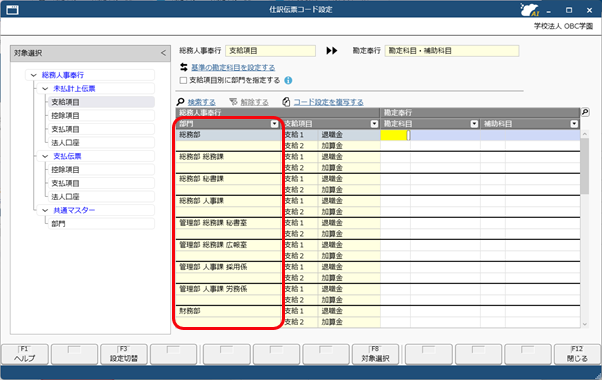Collapse the 共通マスター tree node
Viewport: 602px width, 380px height.
(45, 210)
